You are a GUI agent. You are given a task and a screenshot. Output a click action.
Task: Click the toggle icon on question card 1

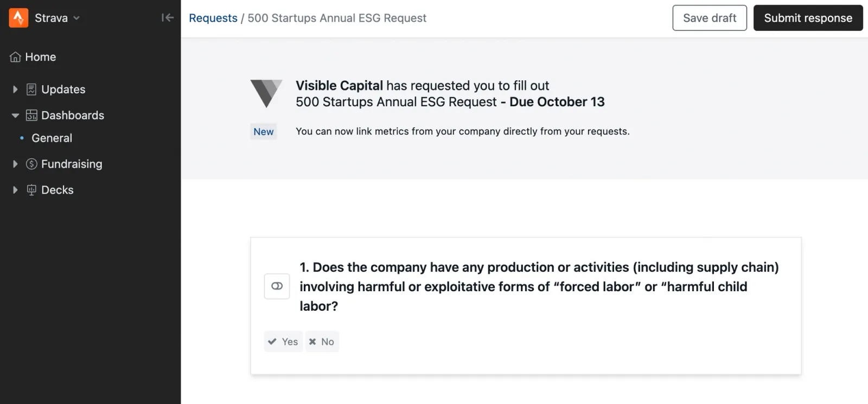pyautogui.click(x=277, y=286)
